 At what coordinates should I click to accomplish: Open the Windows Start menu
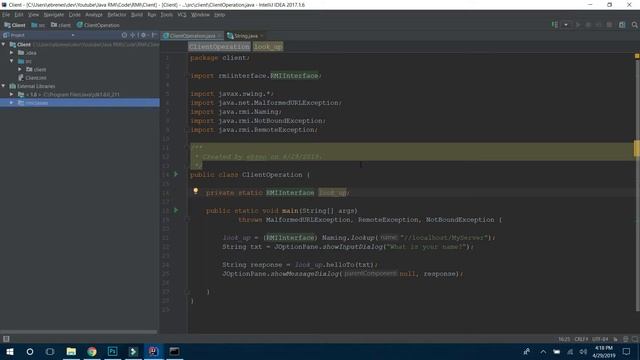[10, 351]
